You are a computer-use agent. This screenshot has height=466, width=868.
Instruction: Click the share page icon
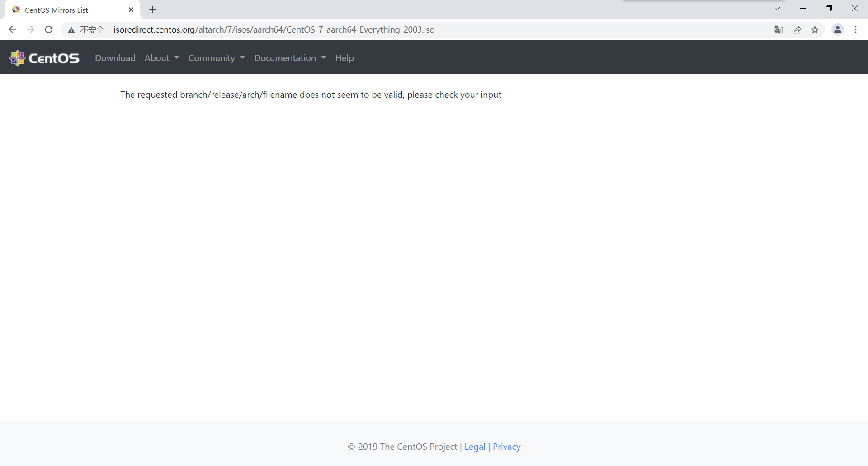click(797, 29)
